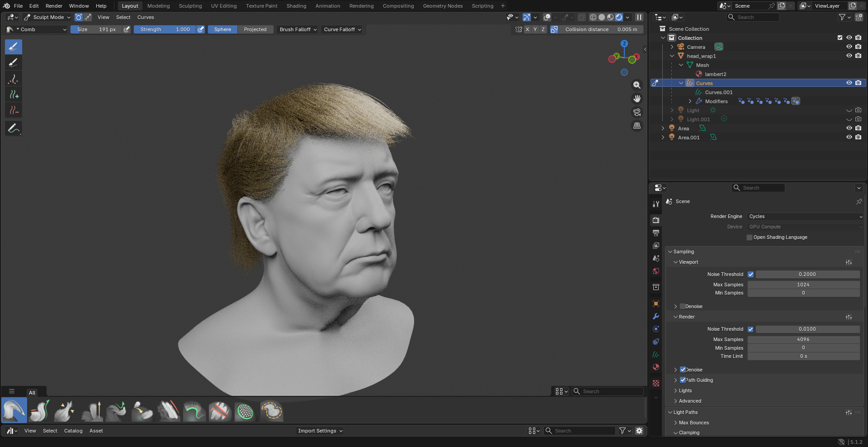Click the zoom magnifier viewport gizmo
The width and height of the screenshot is (868, 447).
click(637, 85)
